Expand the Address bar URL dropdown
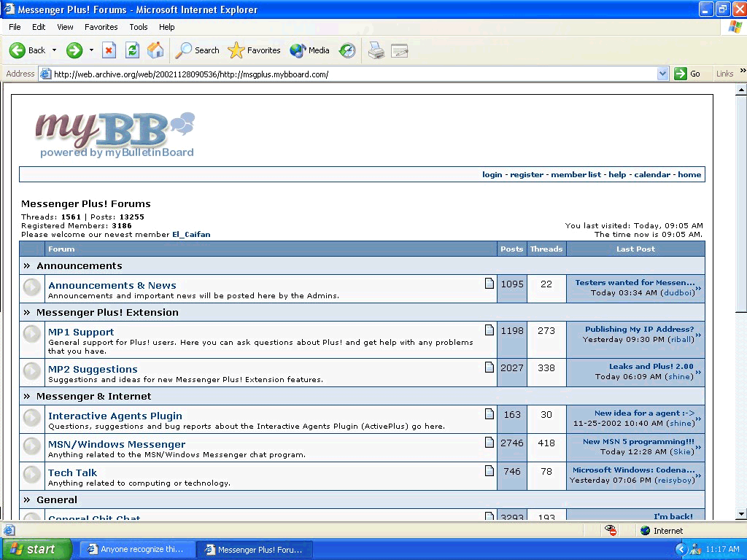 coord(662,74)
